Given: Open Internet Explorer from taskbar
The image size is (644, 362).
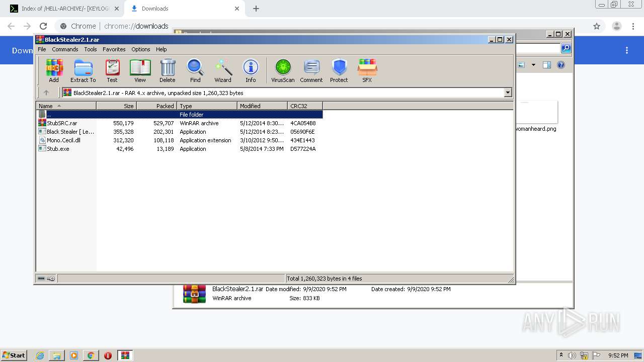Looking at the screenshot, I should pyautogui.click(x=40, y=355).
